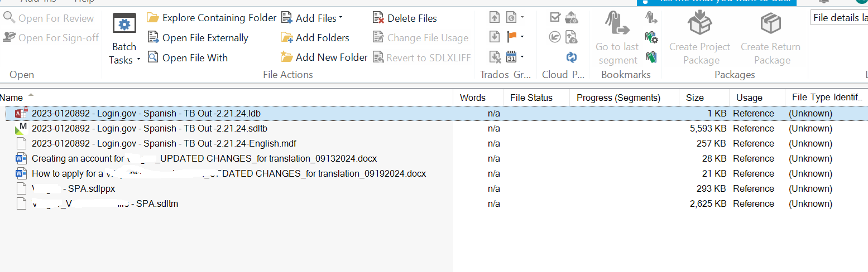The image size is (868, 272).
Task: Sort by the Size column header
Action: [x=704, y=98]
